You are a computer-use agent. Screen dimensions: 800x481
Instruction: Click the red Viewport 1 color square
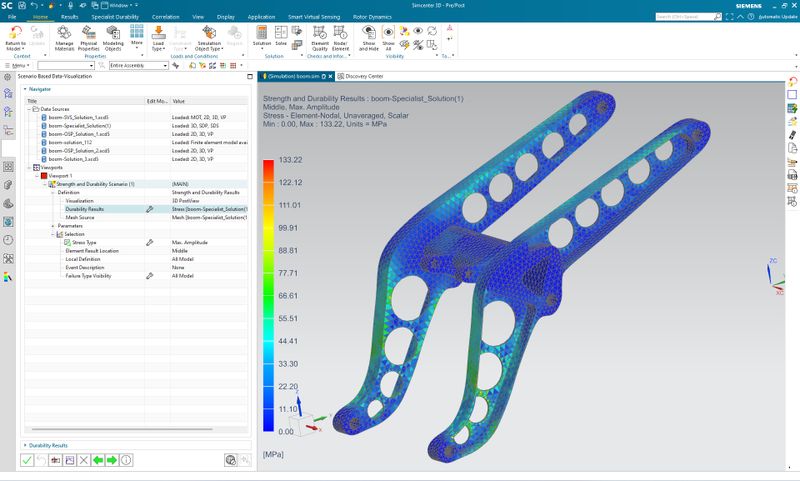point(44,176)
